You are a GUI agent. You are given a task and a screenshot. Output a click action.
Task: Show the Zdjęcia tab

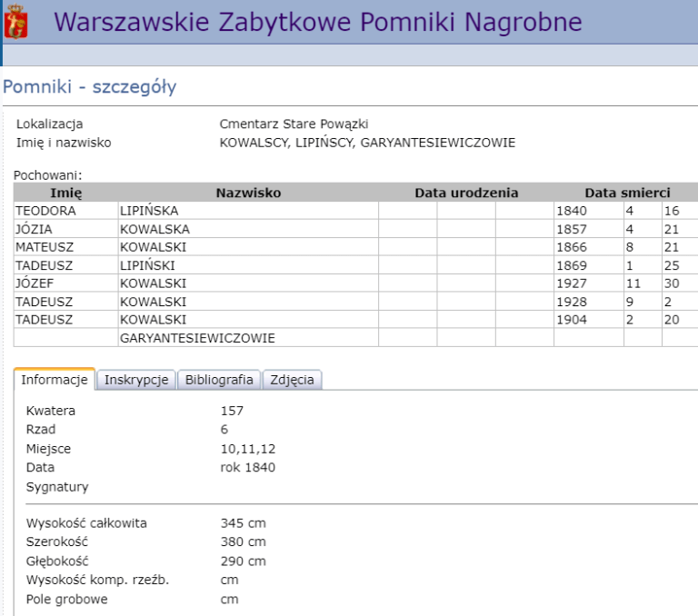(292, 380)
